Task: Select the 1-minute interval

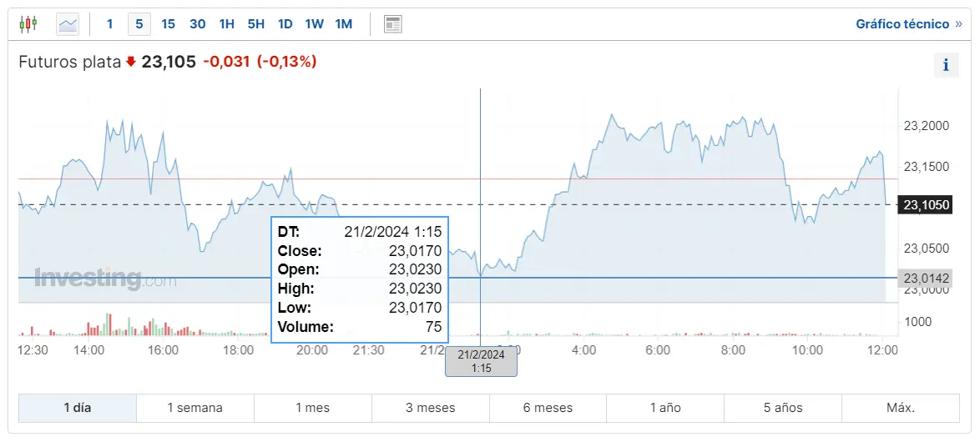Action: coord(109,24)
